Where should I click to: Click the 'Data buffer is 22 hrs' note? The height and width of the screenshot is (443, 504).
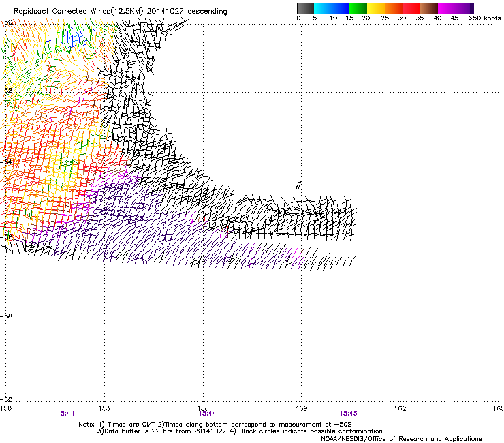(240, 431)
